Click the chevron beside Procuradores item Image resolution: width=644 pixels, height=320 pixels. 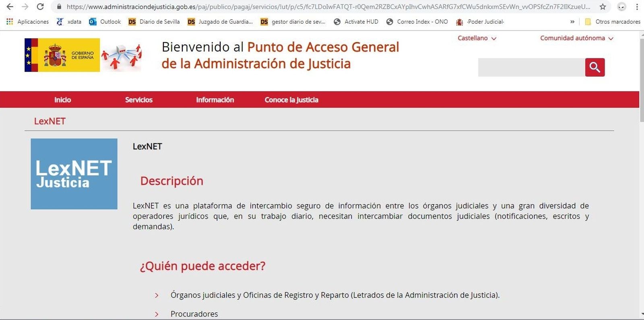click(157, 314)
